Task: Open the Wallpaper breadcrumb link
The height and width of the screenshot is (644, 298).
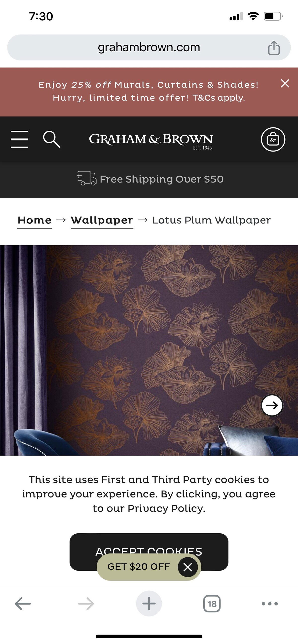Action: [102, 220]
